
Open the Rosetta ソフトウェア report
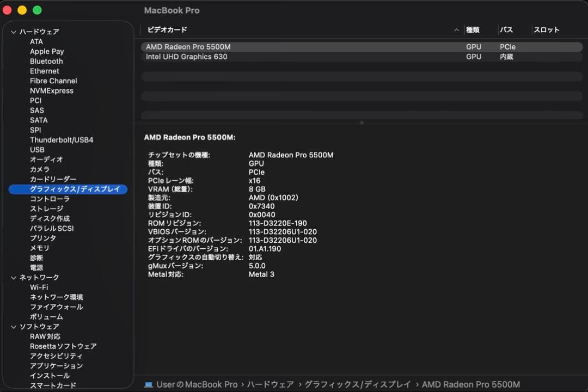[63, 346]
